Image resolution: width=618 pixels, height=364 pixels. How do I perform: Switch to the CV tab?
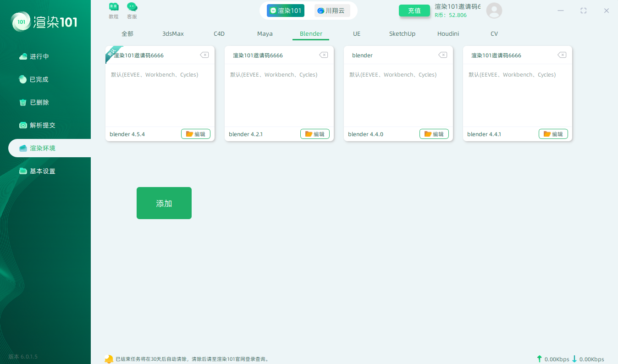tap(494, 34)
